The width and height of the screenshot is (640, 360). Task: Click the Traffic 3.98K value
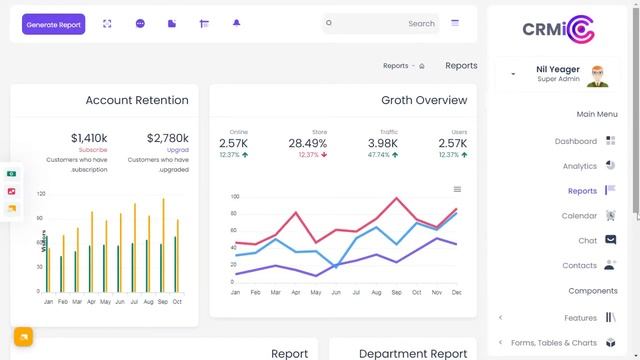coord(383,144)
